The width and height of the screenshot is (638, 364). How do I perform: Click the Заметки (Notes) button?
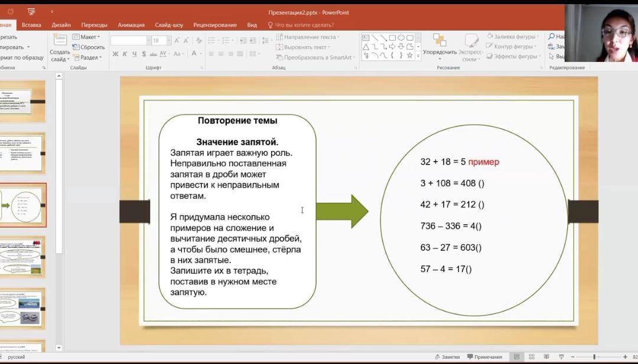coord(447,357)
